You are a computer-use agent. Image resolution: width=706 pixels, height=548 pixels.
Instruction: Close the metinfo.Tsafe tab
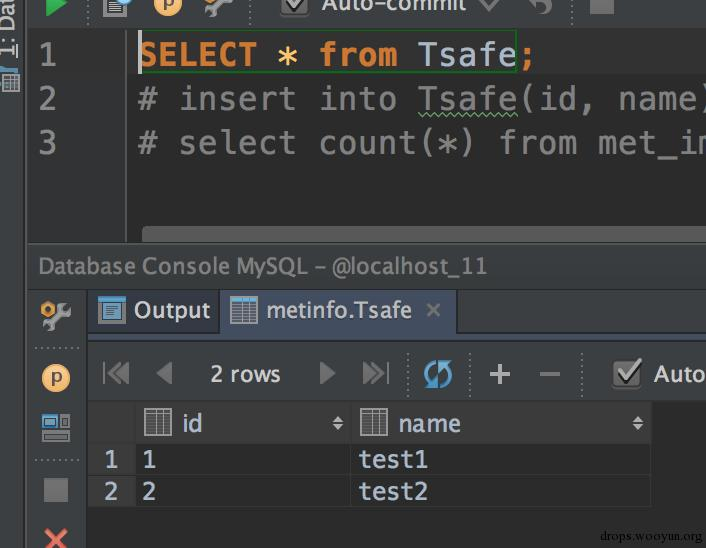[433, 310]
